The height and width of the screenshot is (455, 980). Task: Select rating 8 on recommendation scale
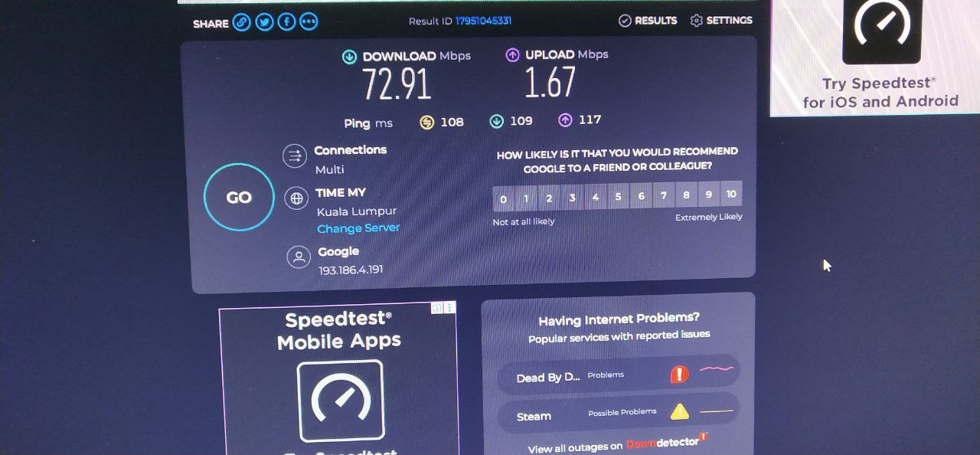[686, 195]
